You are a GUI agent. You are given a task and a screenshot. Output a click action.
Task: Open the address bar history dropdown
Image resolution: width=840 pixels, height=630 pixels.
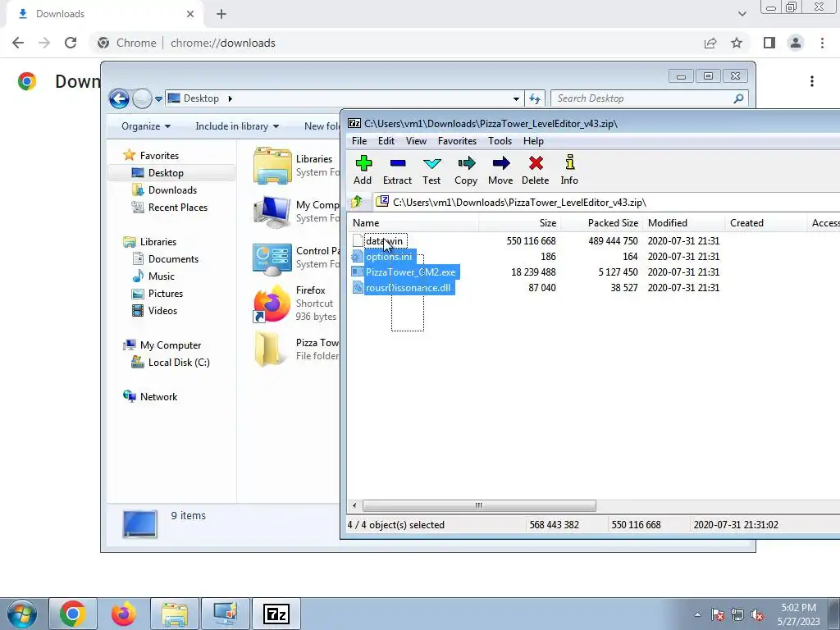pos(516,98)
